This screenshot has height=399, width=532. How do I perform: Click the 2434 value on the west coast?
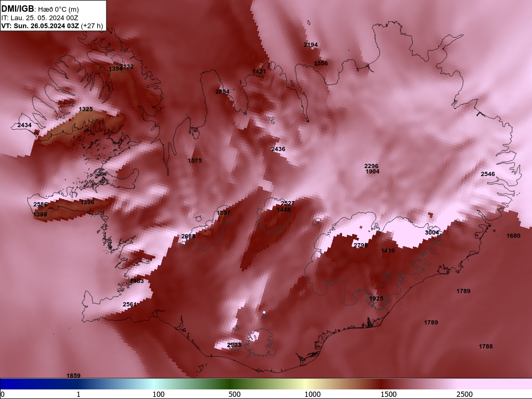pyautogui.click(x=24, y=125)
